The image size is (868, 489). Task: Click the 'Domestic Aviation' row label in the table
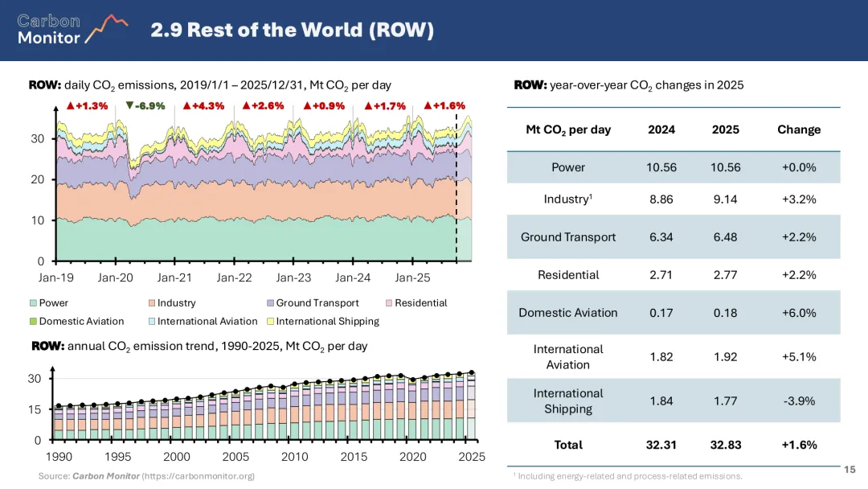point(568,312)
